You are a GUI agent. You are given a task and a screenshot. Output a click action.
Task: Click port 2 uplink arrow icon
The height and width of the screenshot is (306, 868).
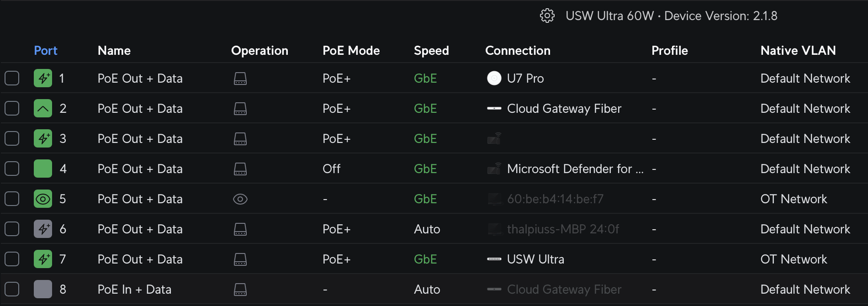point(43,109)
